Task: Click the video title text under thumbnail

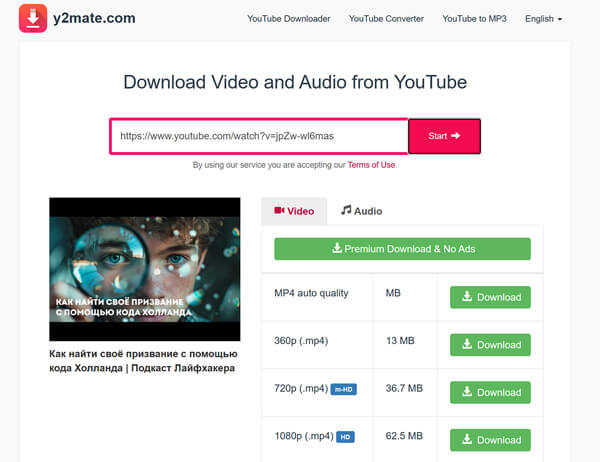Action: [x=143, y=361]
